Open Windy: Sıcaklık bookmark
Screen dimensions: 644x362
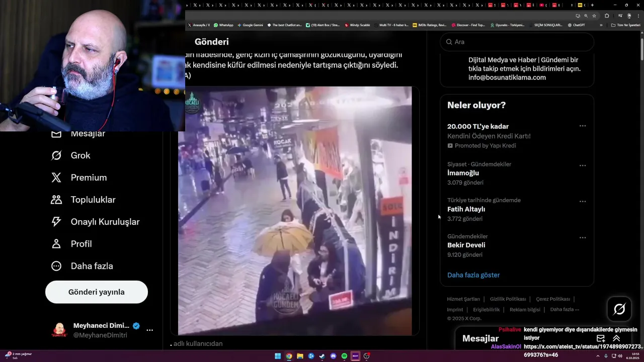[357, 25]
